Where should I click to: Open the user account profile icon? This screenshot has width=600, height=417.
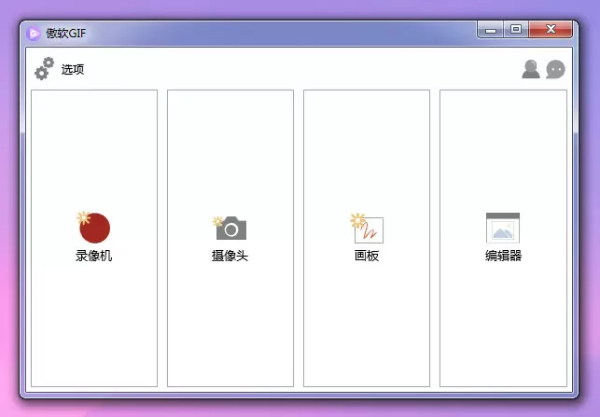click(x=531, y=69)
